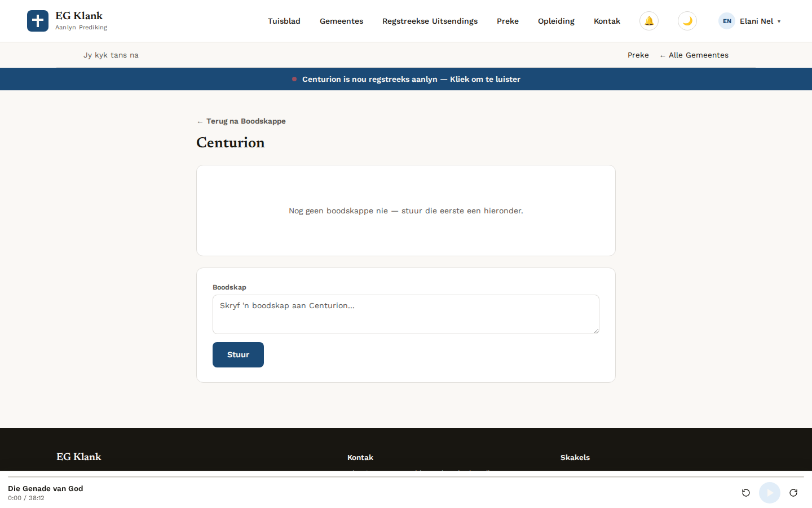Toggle dark mode moon icon
The image size is (812, 508).
click(687, 21)
